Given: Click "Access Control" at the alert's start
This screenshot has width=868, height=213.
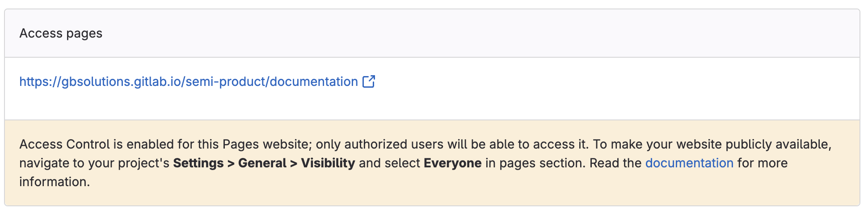Looking at the screenshot, I should [64, 144].
